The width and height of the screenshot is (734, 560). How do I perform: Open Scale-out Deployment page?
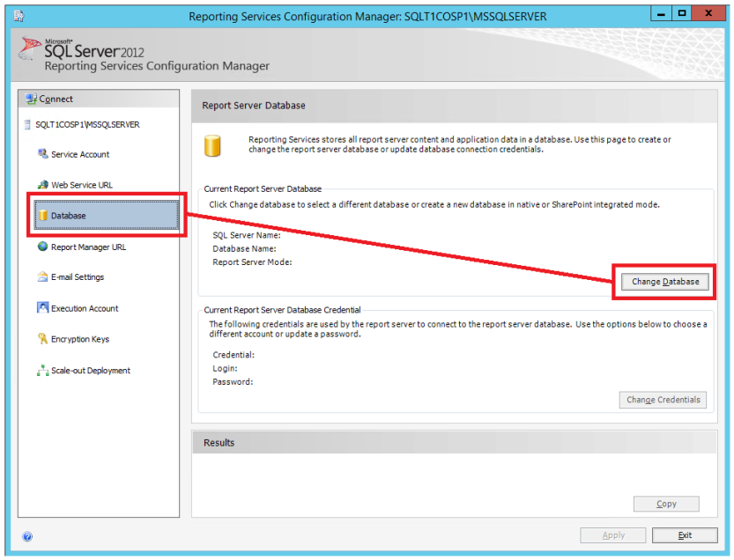91,371
